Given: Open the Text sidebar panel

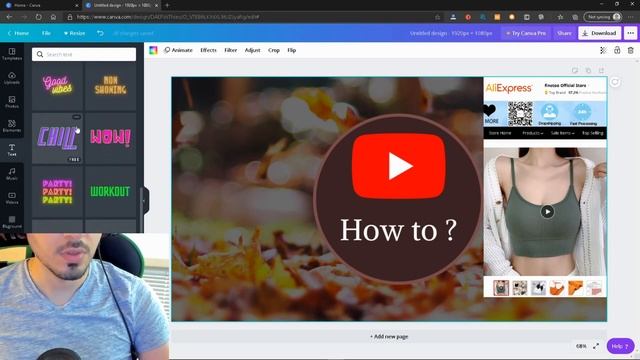Looking at the screenshot, I should coord(12,150).
